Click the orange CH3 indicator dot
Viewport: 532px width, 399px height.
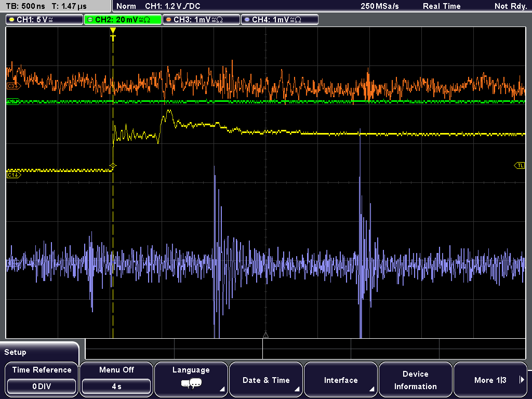tap(169, 20)
